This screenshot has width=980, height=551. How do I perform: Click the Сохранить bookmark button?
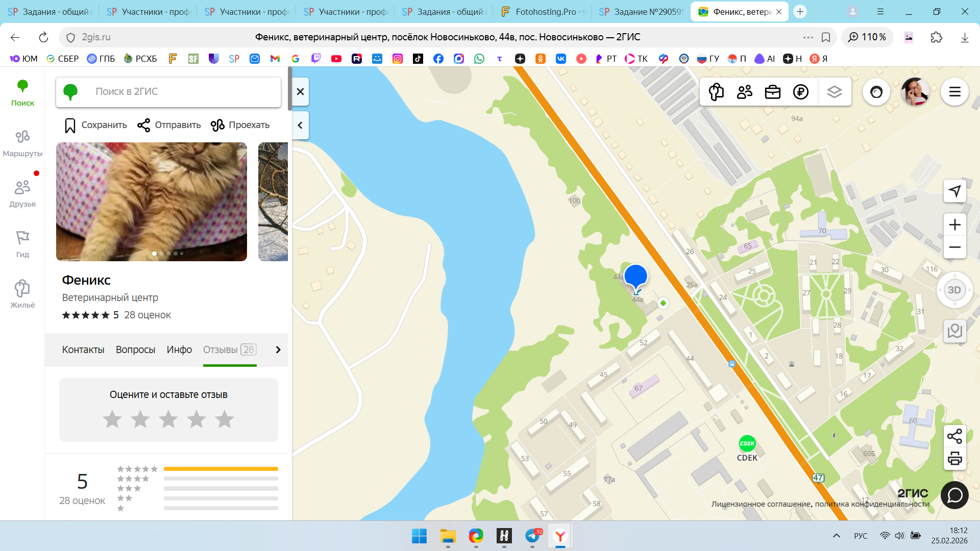(95, 125)
